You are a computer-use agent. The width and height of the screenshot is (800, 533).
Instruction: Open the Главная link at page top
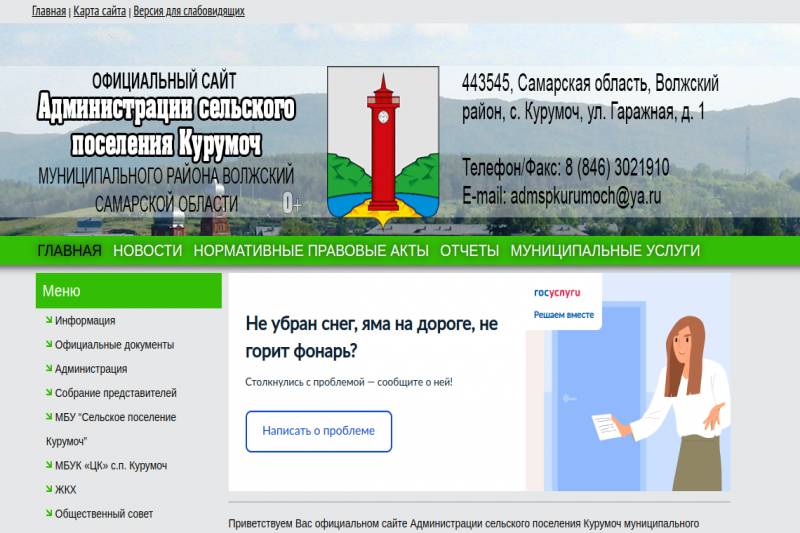[49, 11]
